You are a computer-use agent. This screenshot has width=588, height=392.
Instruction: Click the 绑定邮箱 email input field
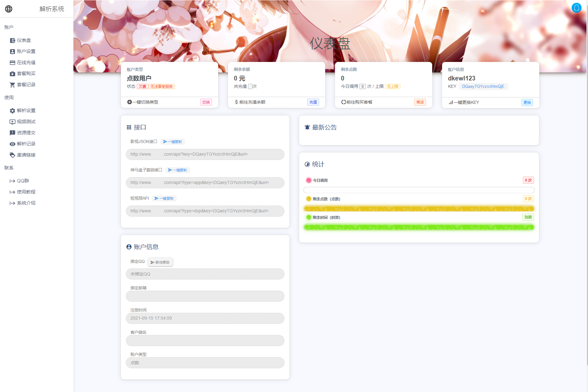click(x=205, y=296)
